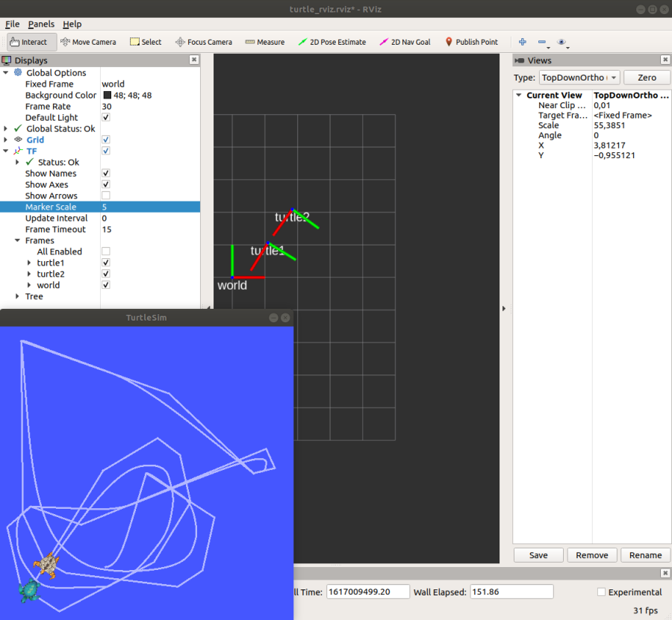Toggle the Default Light checkbox
This screenshot has width=672, height=620.
106,117
